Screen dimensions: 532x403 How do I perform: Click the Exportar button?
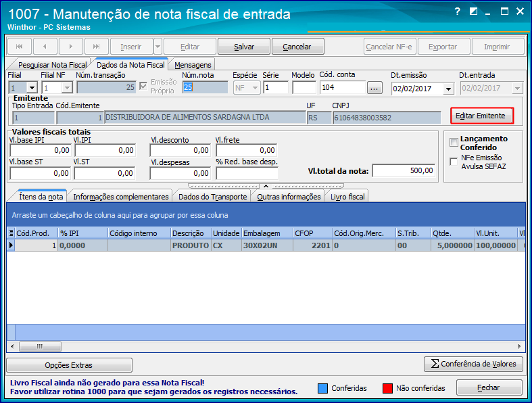click(x=443, y=47)
